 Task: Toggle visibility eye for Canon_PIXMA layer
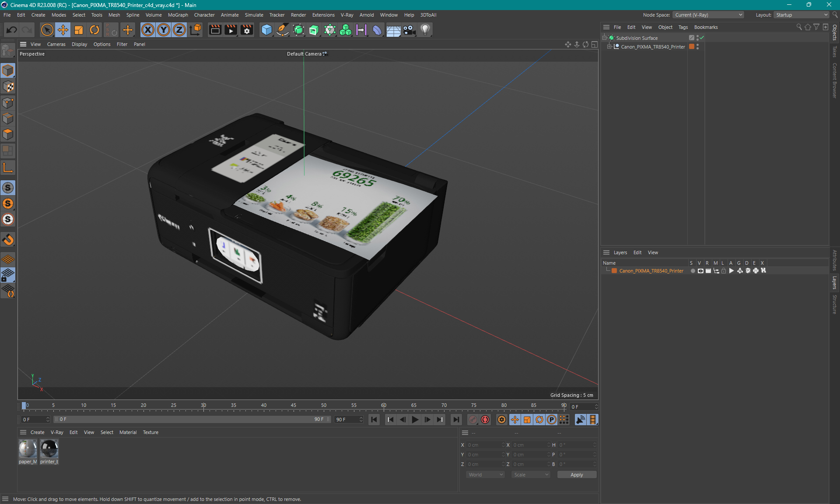[x=700, y=271]
